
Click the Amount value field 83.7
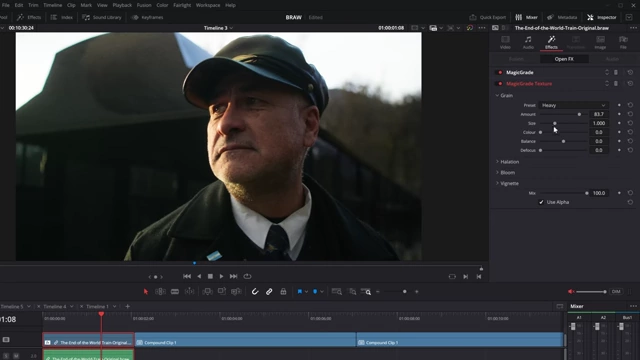pos(599,114)
